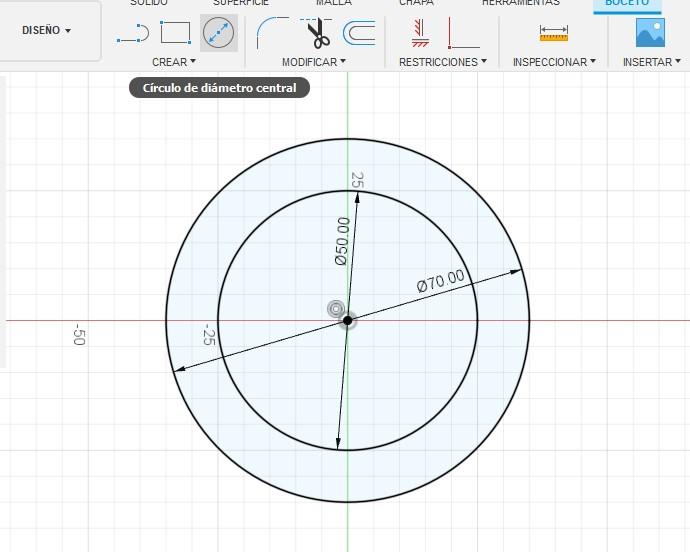Image resolution: width=690 pixels, height=552 pixels.
Task: Select the Line tool icon
Action: (132, 33)
